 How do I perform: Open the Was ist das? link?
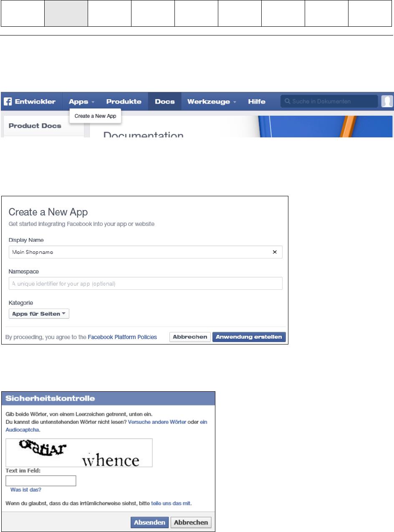[26, 490]
